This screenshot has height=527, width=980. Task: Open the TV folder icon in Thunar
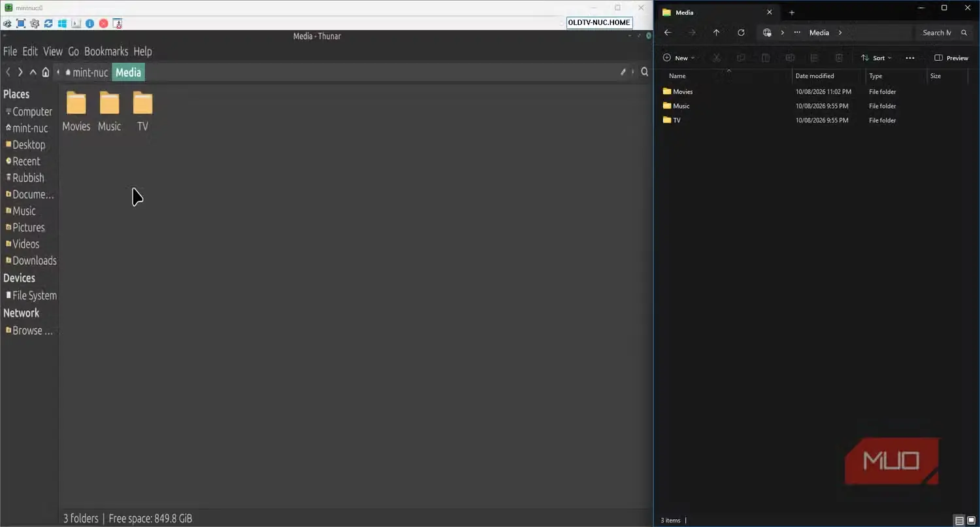click(x=142, y=103)
